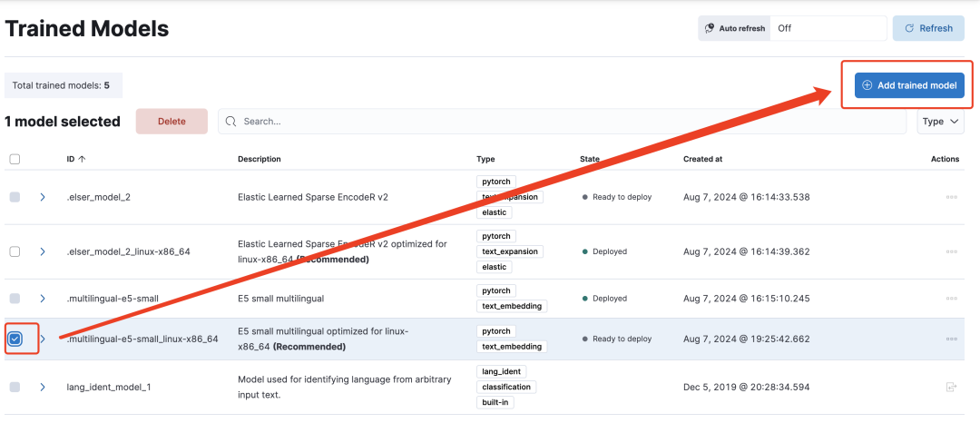Screen dimensions: 980x423
Task: Focus the Search input field
Action: pos(562,122)
